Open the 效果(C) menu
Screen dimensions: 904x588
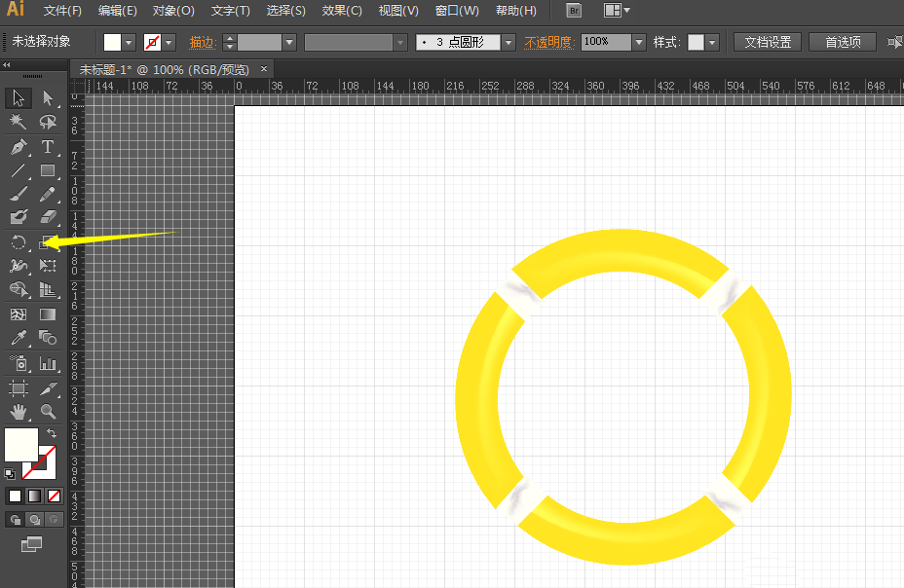342,11
